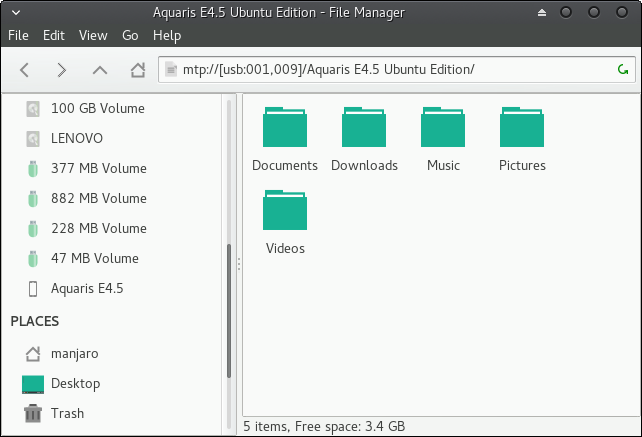Open Trash from Places

67,413
